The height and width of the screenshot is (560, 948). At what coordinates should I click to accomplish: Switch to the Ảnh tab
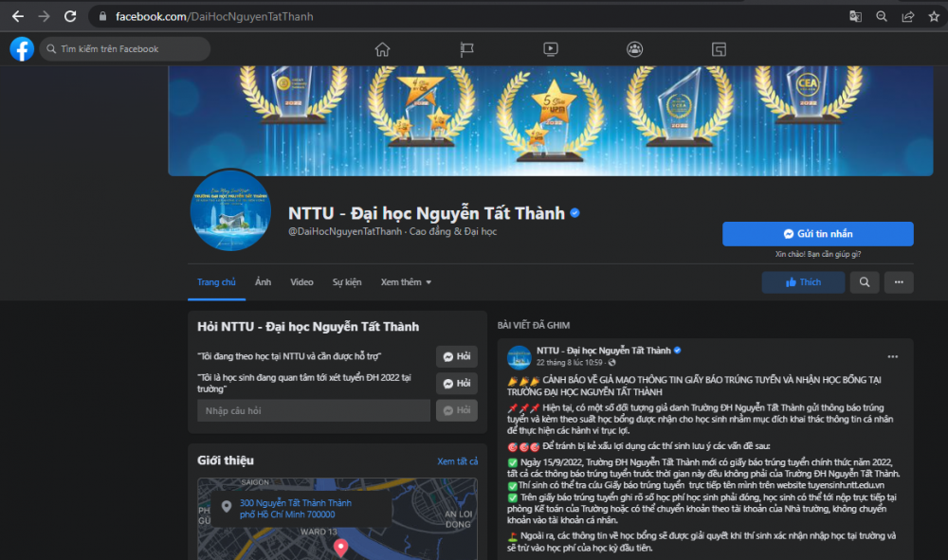tap(263, 282)
